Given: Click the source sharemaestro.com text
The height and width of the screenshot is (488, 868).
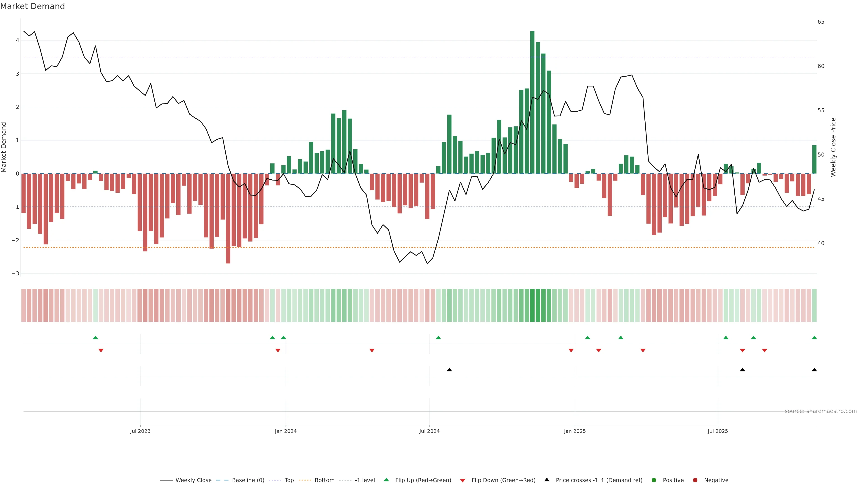Looking at the screenshot, I should 821,411.
